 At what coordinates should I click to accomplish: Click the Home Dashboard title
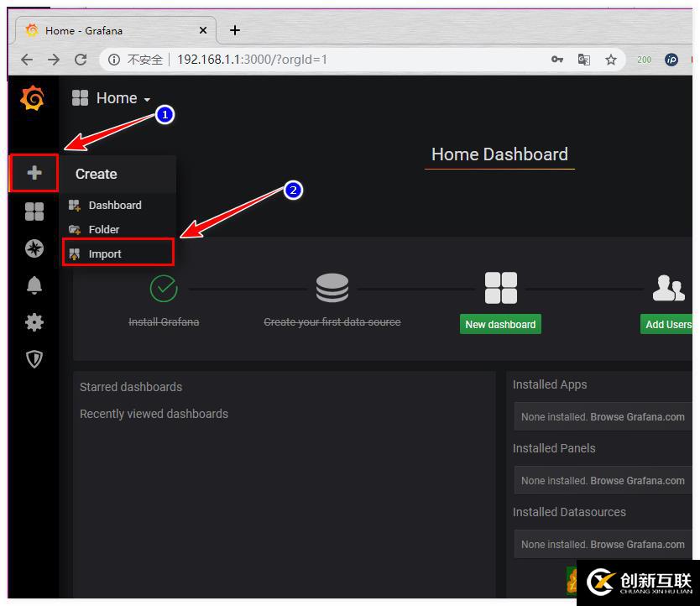[499, 154]
